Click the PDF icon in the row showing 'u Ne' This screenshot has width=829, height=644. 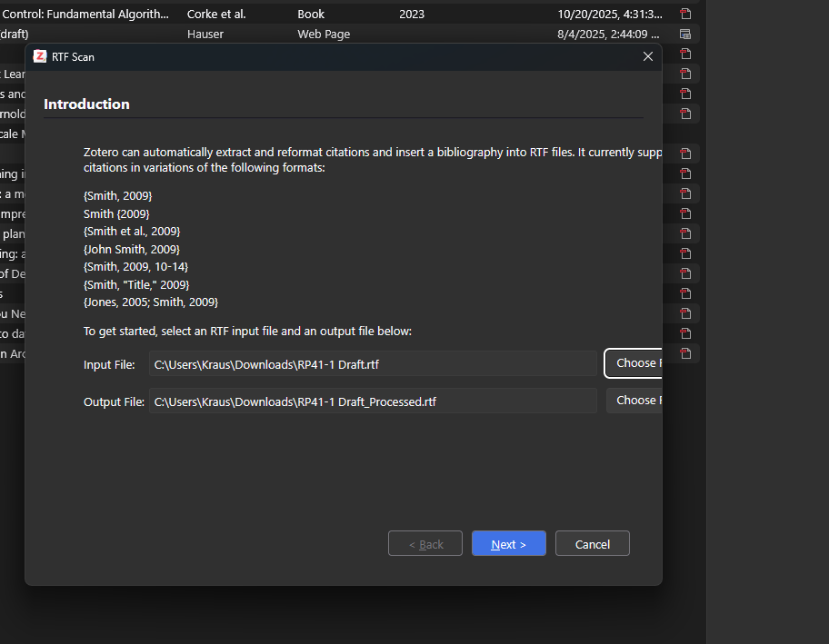pos(685,313)
